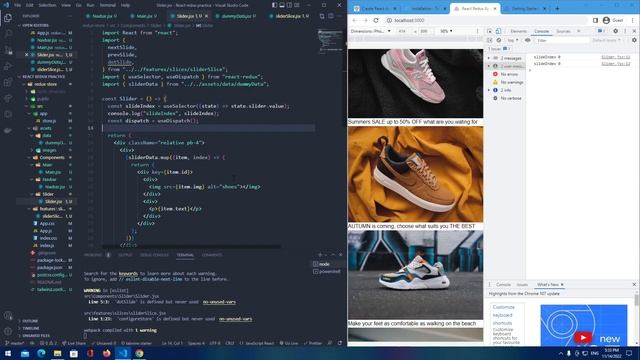Screen dimensions: 640x360
Task: Open the Search view in VS Code activity bar
Action: click(x=8, y=34)
